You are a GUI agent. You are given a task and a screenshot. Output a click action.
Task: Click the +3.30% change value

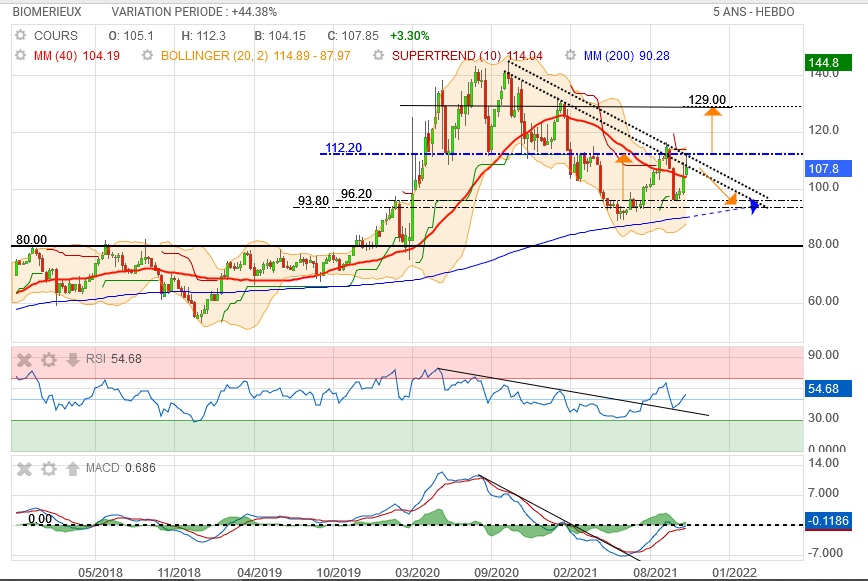pos(410,36)
